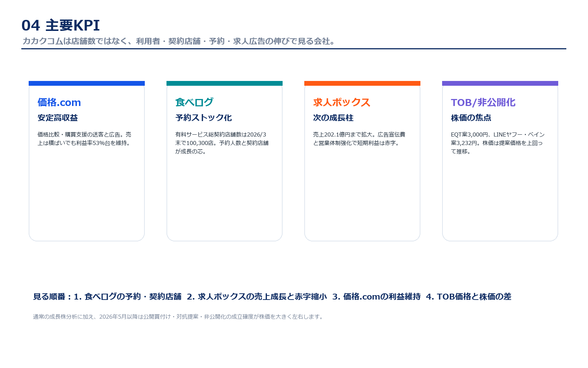Viewport: 588px width, 368px height.
Task: Click the '次の成長柱' subheading
Action: coord(333,118)
